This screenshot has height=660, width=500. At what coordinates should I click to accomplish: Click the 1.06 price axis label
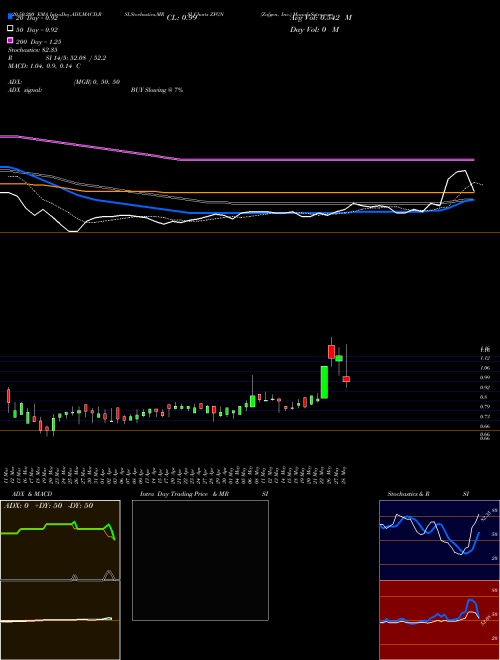point(484,368)
